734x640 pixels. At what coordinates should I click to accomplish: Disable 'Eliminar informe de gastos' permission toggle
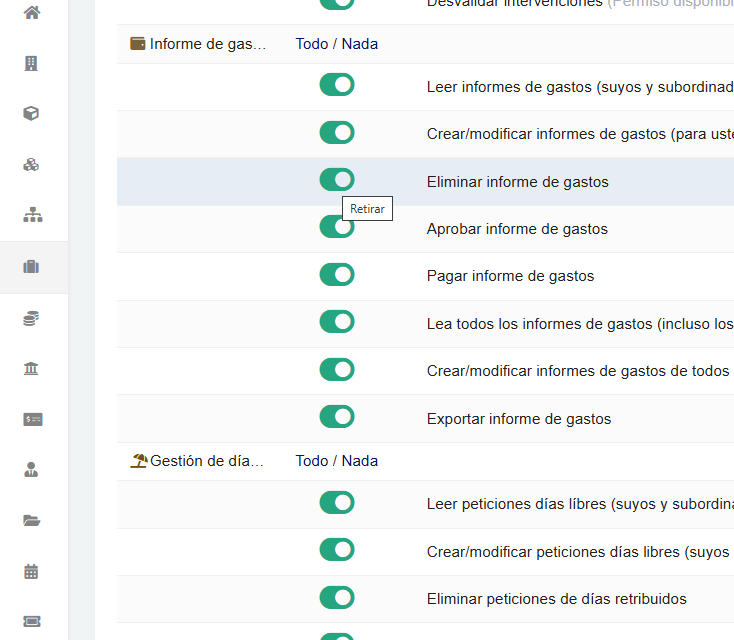pos(337,180)
